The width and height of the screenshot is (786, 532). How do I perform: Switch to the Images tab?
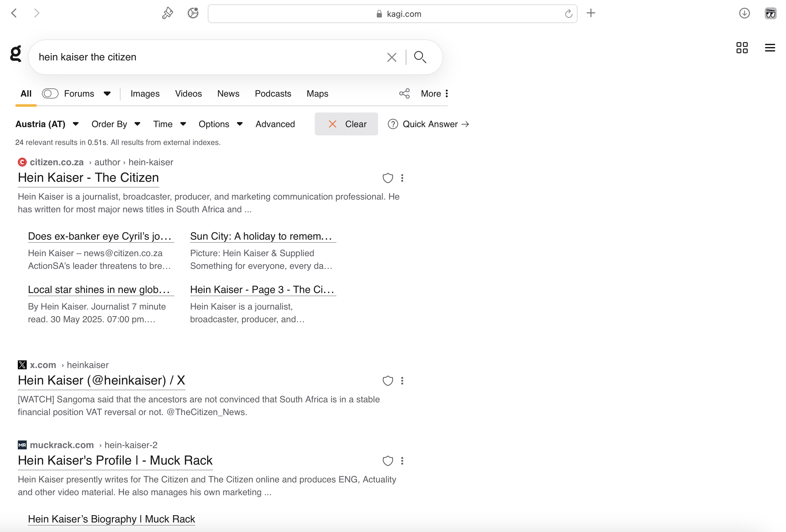pos(145,94)
